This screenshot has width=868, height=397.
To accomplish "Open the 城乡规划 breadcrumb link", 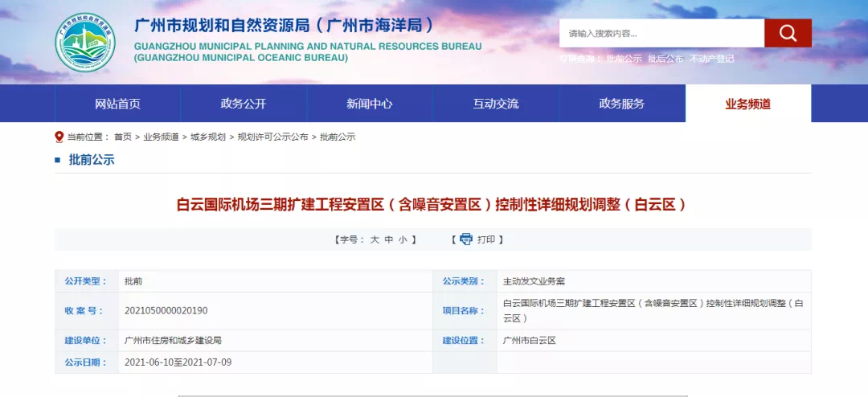I will tap(207, 137).
